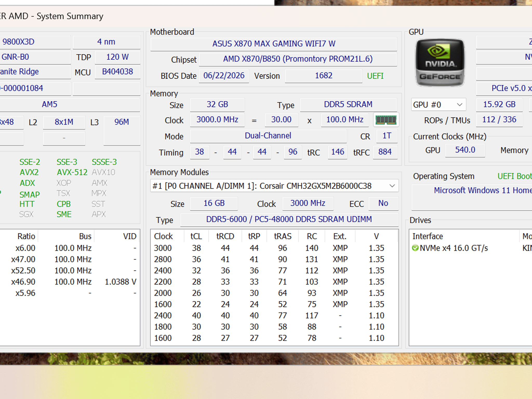Image resolution: width=532 pixels, height=399 pixels.
Task: Click the SSSE-3 feature label
Action: [x=104, y=162]
